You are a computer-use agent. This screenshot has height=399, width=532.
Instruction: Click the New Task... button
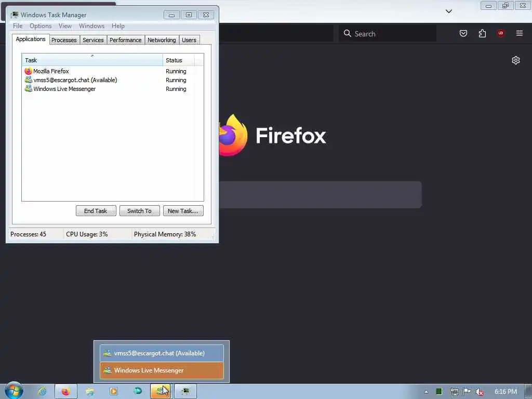[x=183, y=211]
